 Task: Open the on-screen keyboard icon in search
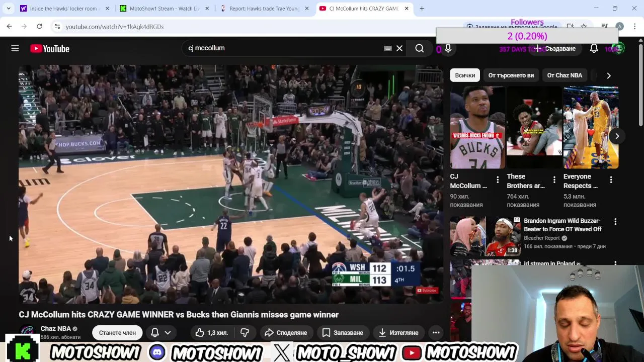(x=387, y=48)
